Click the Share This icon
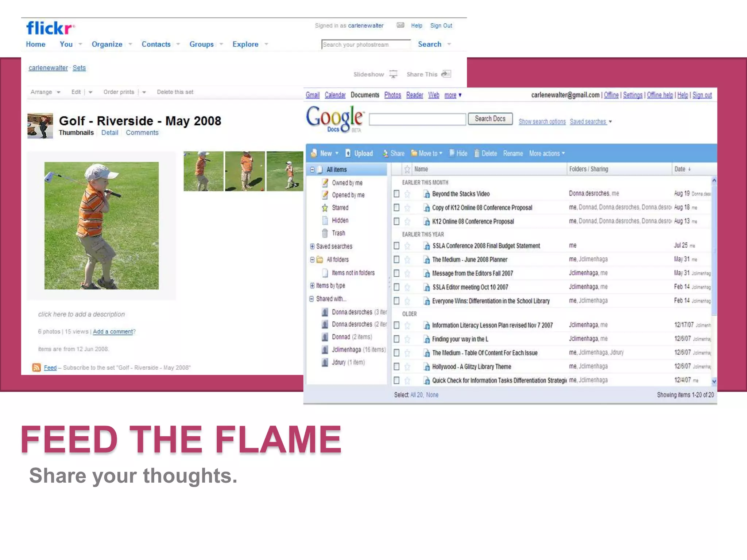747x560 pixels. (446, 74)
